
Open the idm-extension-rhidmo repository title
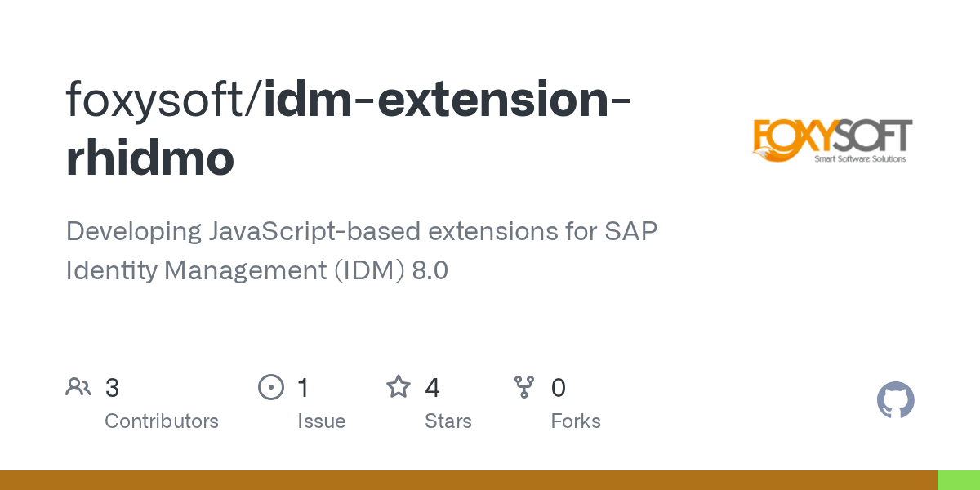coord(349,128)
